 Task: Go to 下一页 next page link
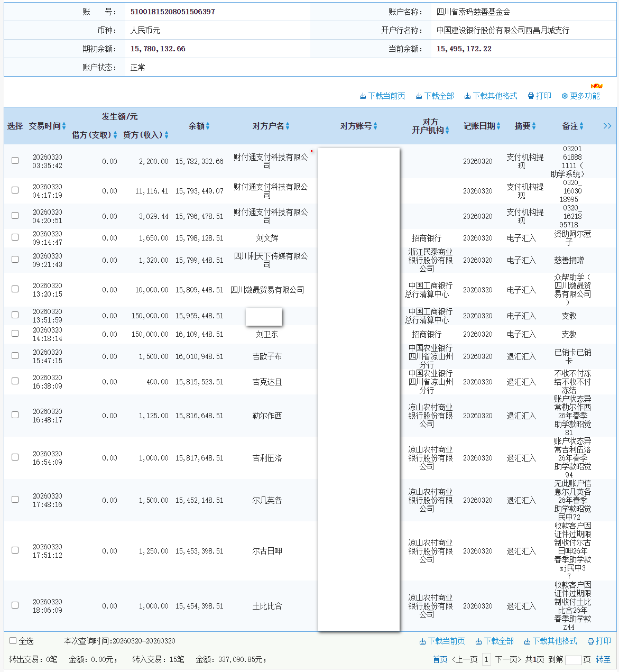[507, 659]
